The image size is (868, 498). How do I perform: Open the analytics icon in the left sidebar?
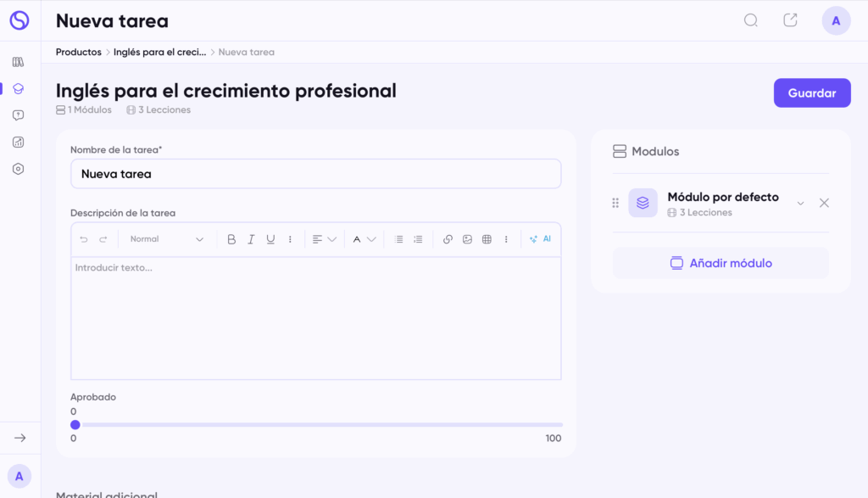click(19, 142)
